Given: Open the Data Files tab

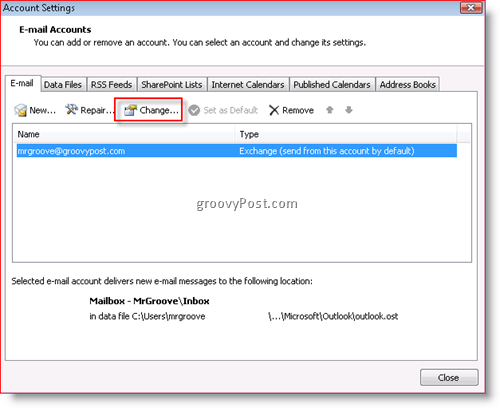Looking at the screenshot, I should pyautogui.click(x=63, y=85).
